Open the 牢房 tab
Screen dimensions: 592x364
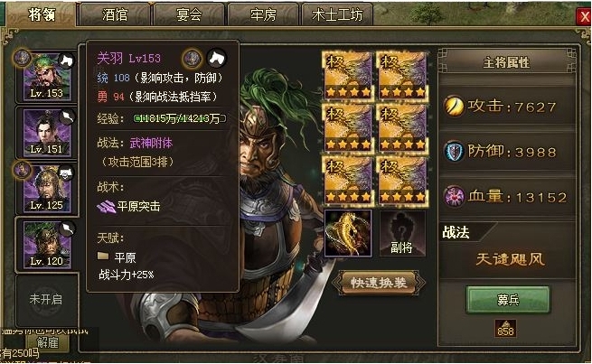[263, 14]
